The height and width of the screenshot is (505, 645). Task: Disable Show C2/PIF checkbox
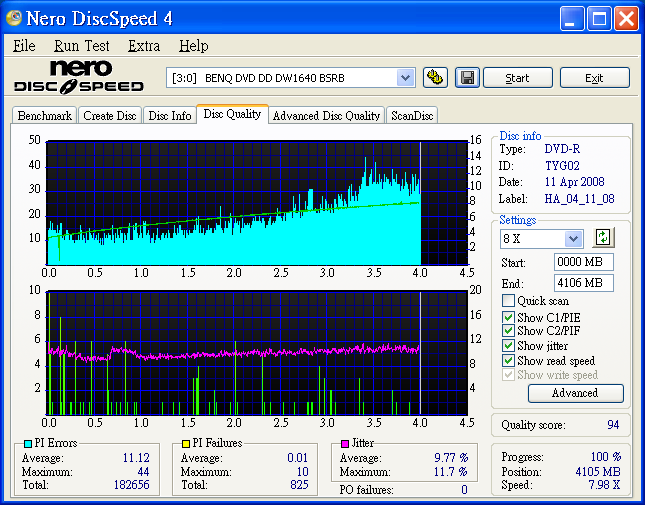tap(508, 331)
